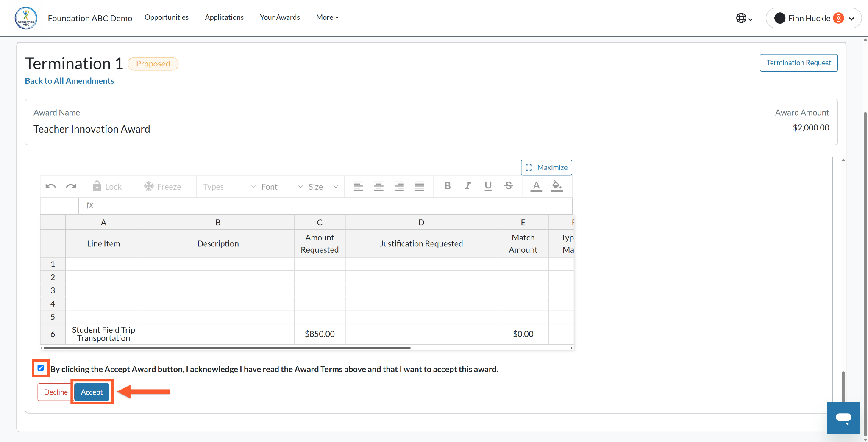The image size is (868, 442).
Task: Align cell text right
Action: click(399, 186)
